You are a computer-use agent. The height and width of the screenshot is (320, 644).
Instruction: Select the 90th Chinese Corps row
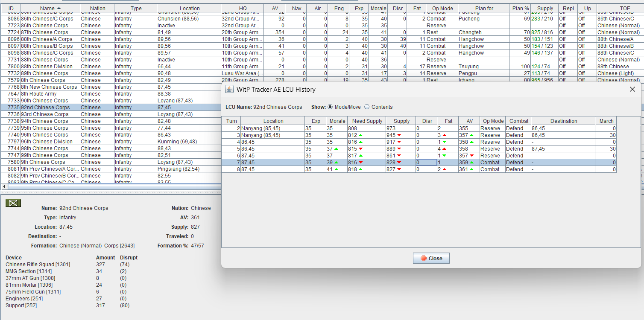[111, 101]
